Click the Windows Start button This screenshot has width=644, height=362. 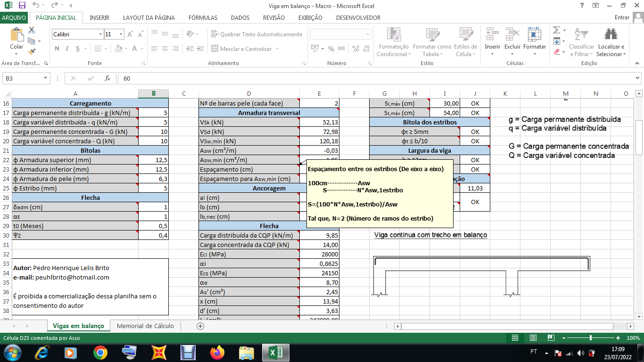(x=12, y=353)
